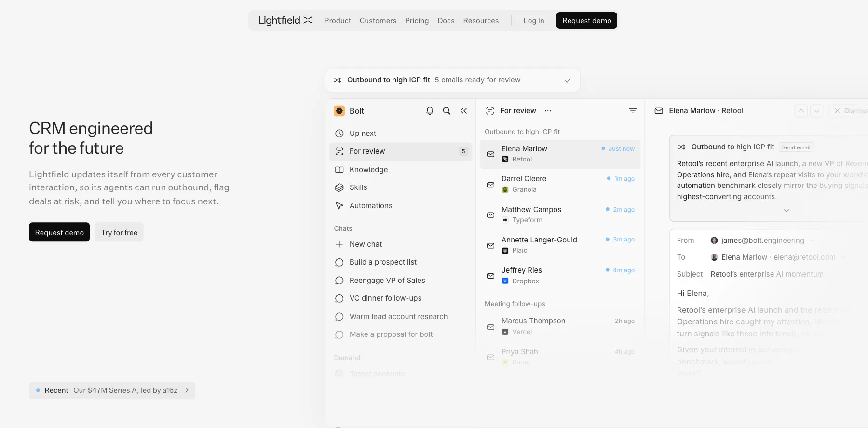Select For review in sidebar
The width and height of the screenshot is (868, 428).
[x=400, y=151]
